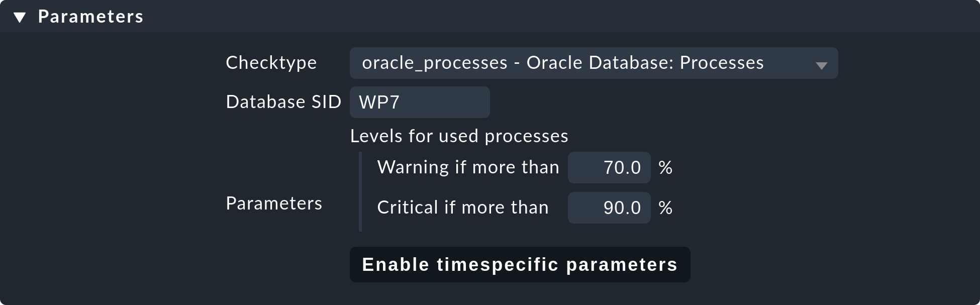Viewport: 980px width, 305px height.
Task: Select the 90.0 critical threshold value
Action: coord(622,208)
